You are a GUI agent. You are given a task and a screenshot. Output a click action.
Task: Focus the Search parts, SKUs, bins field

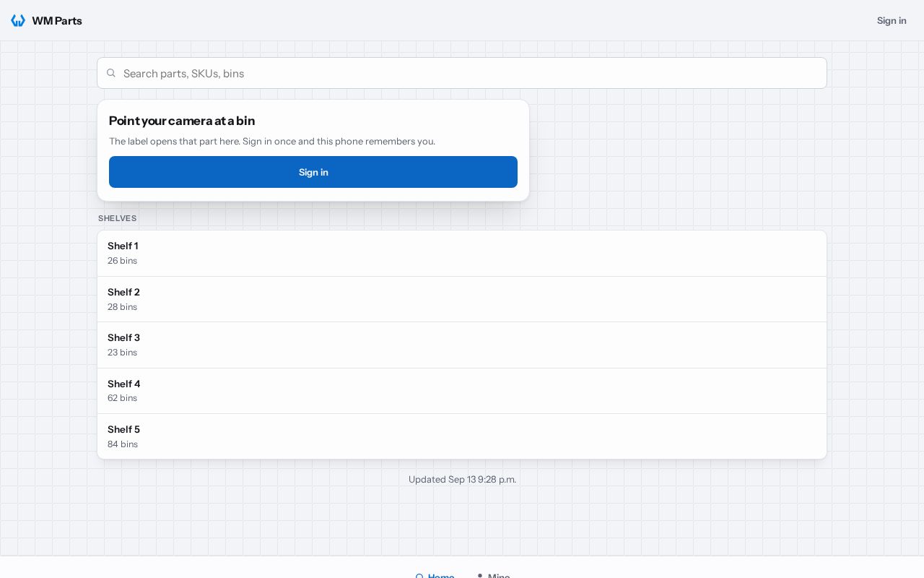pyautogui.click(x=462, y=73)
